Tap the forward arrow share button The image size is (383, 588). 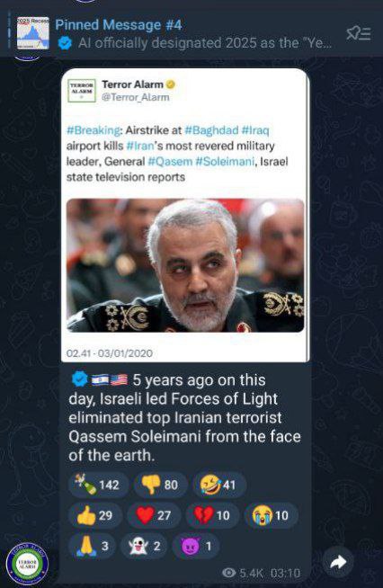pos(338,562)
